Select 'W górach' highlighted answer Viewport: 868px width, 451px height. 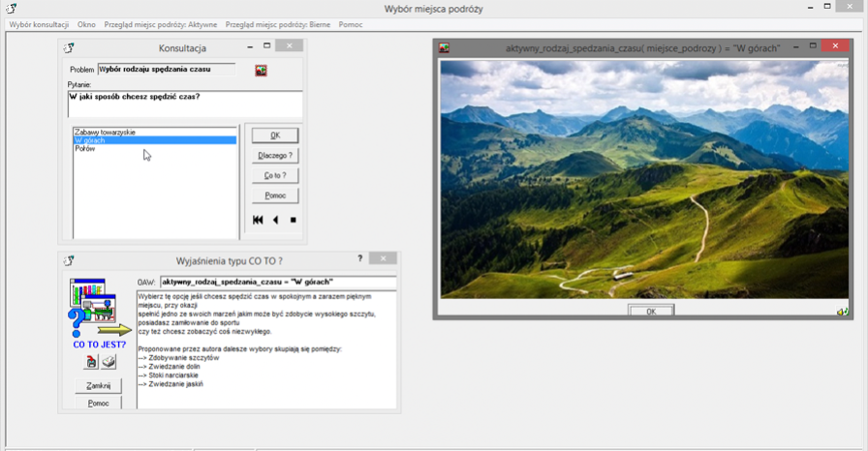[90, 140]
